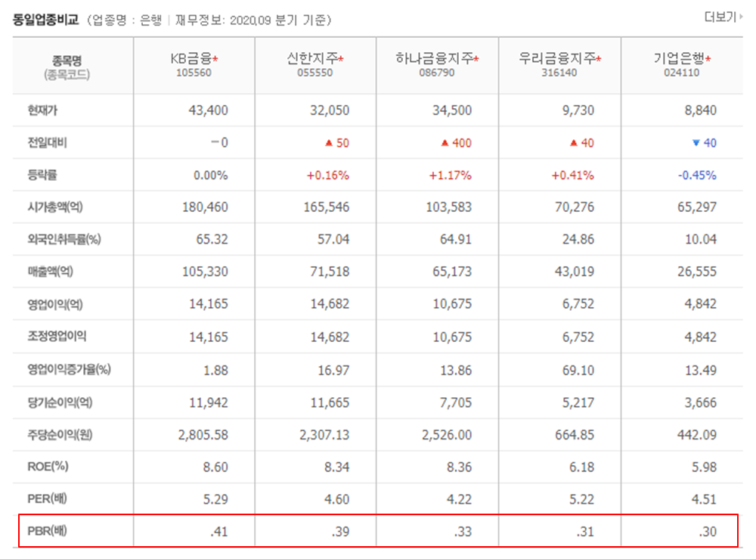Click net income value 11,942
This screenshot has width=756, height=559.
point(209,402)
